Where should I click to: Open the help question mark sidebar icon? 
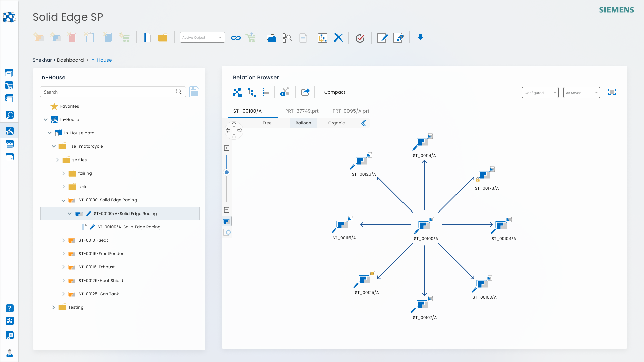tap(10, 308)
